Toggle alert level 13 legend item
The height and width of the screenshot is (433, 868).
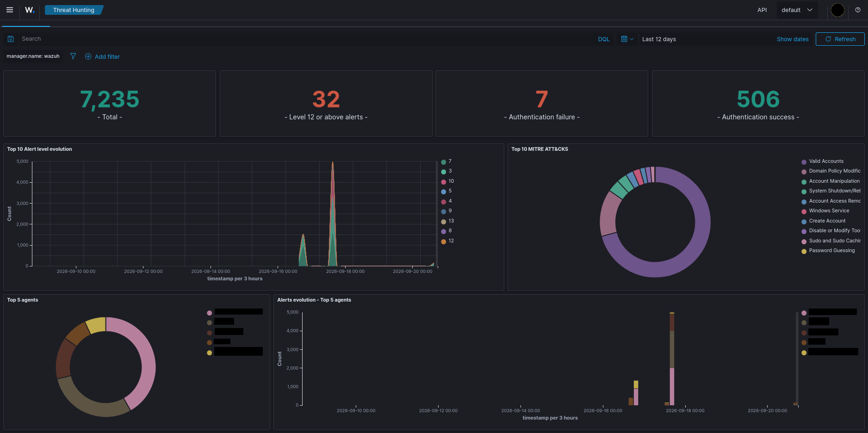click(x=447, y=221)
